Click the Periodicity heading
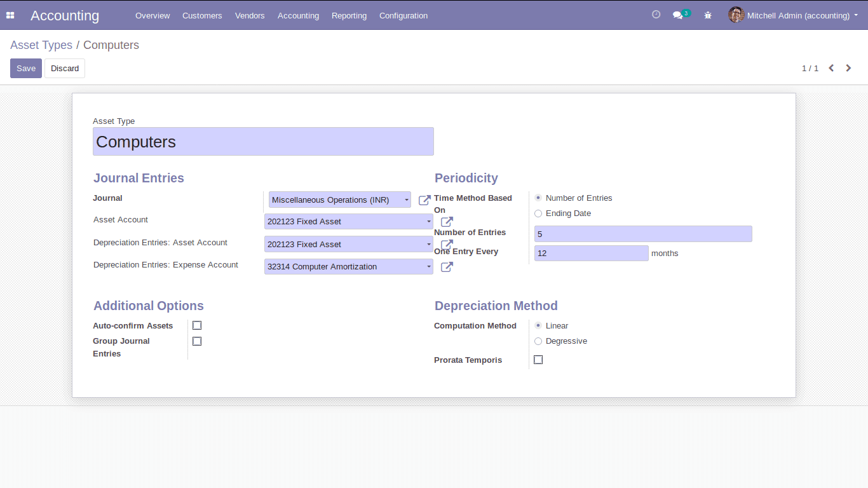 [466, 178]
